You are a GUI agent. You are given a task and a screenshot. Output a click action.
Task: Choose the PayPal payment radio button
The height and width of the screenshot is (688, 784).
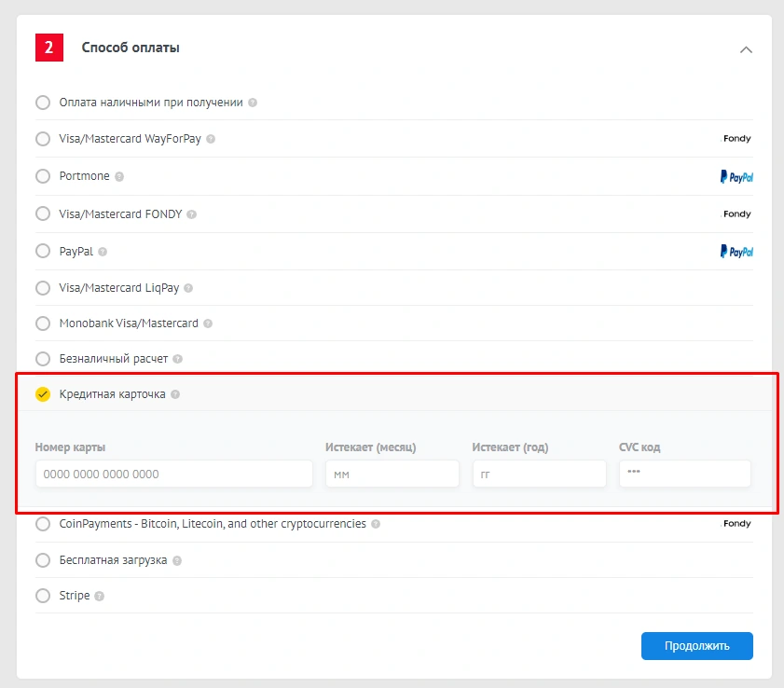click(x=43, y=252)
